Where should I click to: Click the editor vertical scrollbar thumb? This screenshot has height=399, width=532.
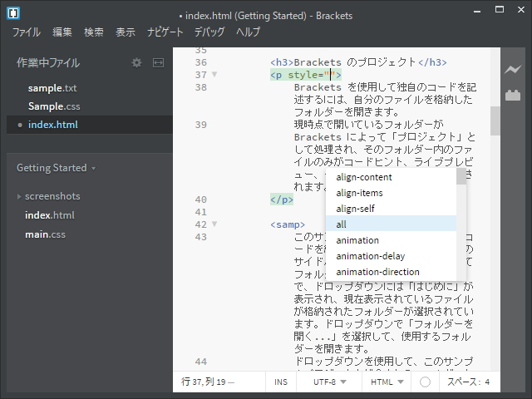click(x=495, y=121)
